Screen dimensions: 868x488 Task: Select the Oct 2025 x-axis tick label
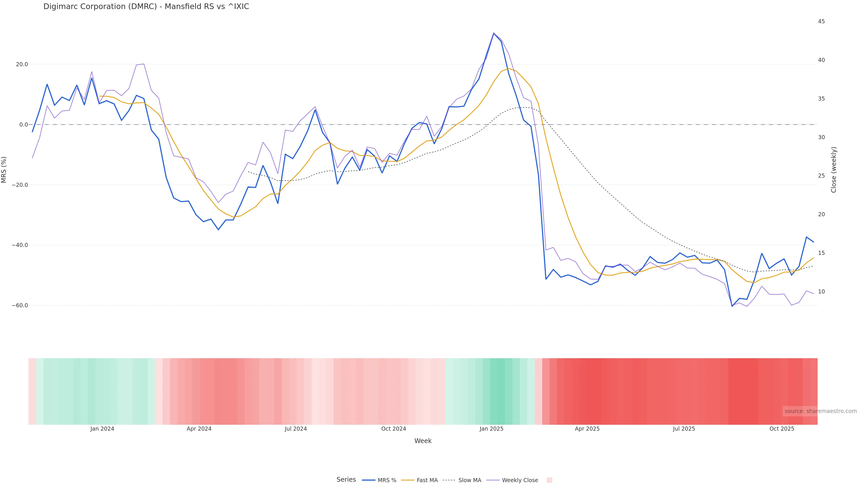click(x=782, y=429)
